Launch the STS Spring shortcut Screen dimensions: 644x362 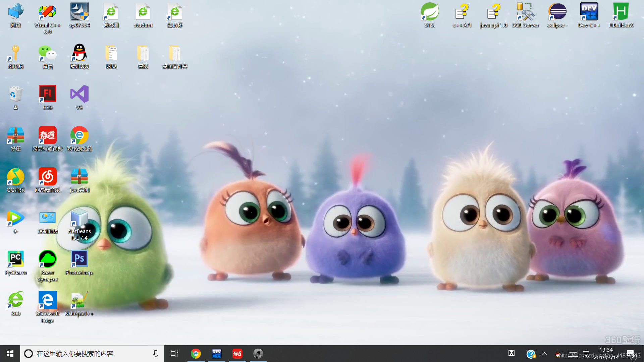click(430, 15)
